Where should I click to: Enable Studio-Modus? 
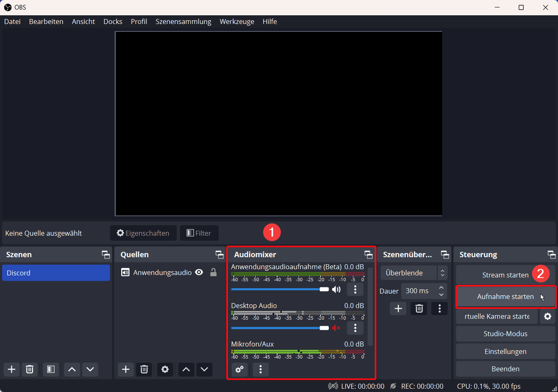506,334
